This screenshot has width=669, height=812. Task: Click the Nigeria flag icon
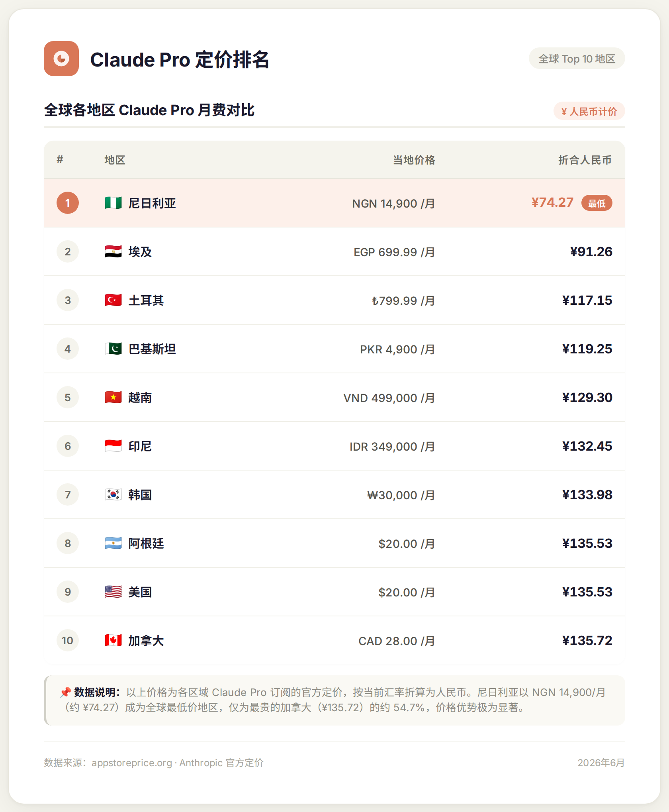tap(113, 203)
